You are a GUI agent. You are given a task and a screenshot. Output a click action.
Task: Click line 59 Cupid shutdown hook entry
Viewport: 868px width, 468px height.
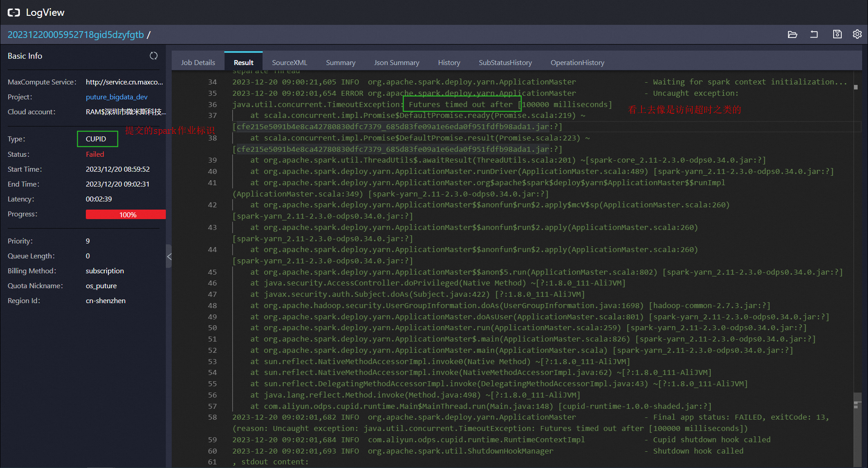[x=502, y=440]
